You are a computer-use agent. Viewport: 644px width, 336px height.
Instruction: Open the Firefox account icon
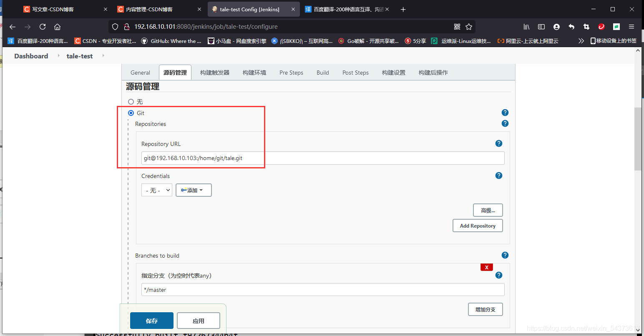(x=556, y=27)
